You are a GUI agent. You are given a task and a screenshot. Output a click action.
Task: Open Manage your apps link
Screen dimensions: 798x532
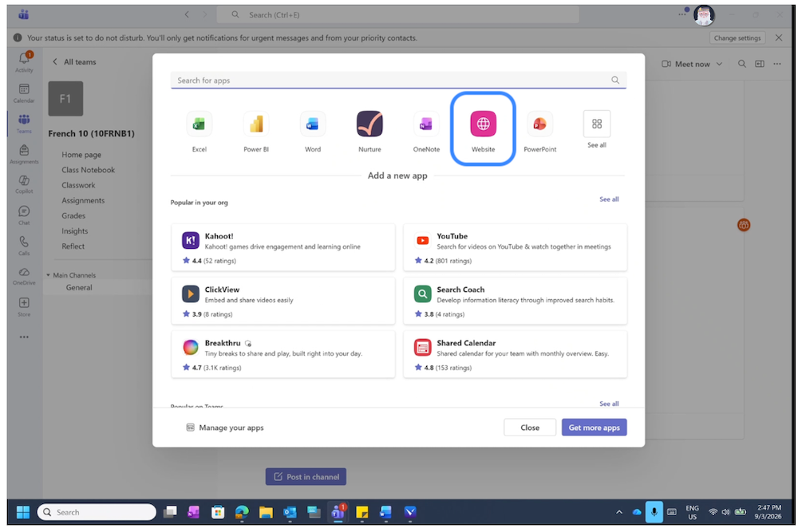coord(225,428)
